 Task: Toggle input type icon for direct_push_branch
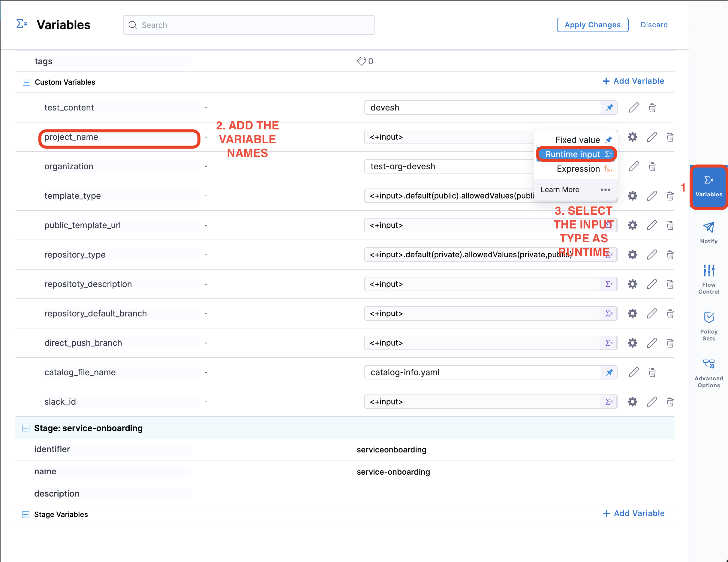click(609, 343)
